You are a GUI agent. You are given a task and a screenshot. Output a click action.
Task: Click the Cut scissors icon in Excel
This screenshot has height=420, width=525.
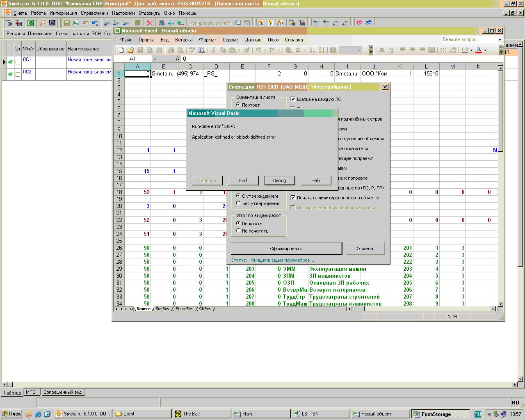tap(213, 50)
